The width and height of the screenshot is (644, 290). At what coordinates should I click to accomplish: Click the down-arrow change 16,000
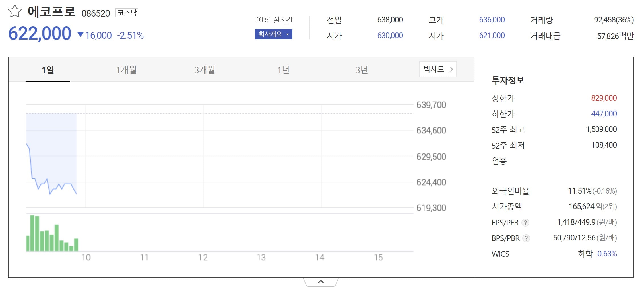(94, 35)
